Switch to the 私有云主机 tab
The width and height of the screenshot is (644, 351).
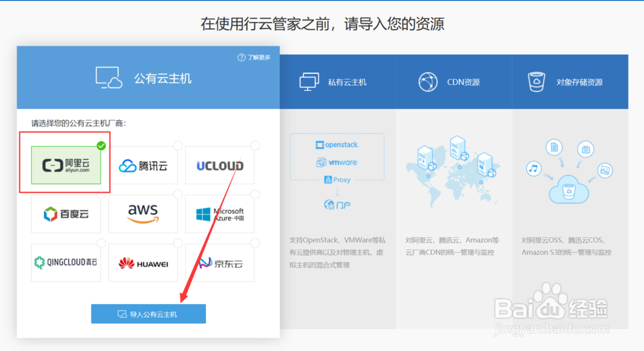[337, 82]
